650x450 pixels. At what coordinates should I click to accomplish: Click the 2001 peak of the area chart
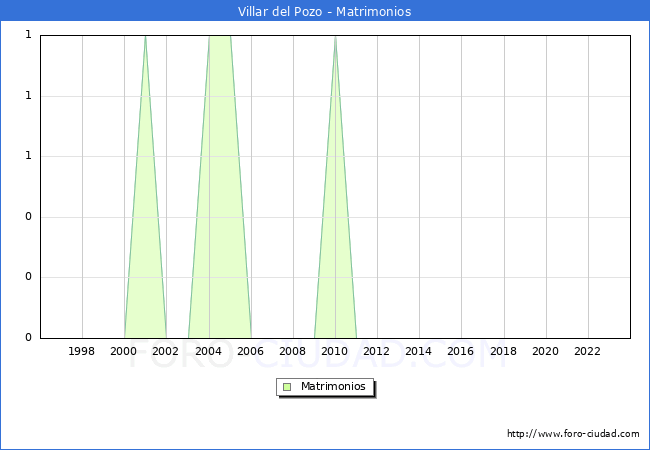(145, 38)
